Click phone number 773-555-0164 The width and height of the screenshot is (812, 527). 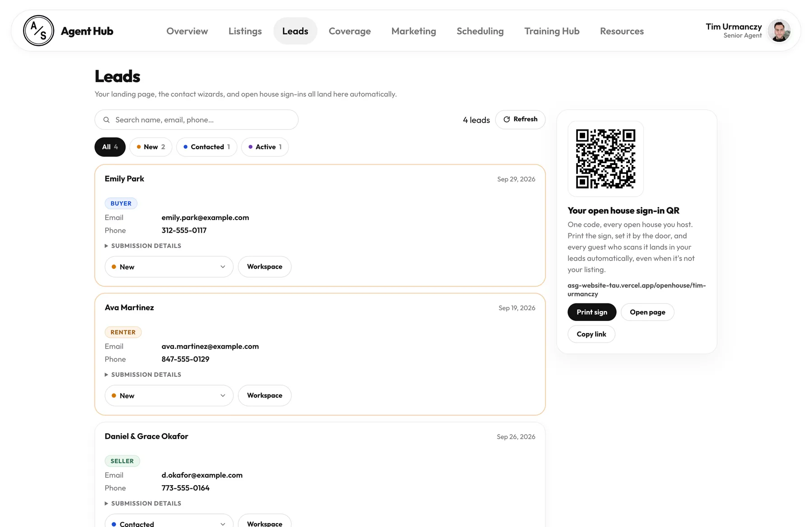pos(185,488)
